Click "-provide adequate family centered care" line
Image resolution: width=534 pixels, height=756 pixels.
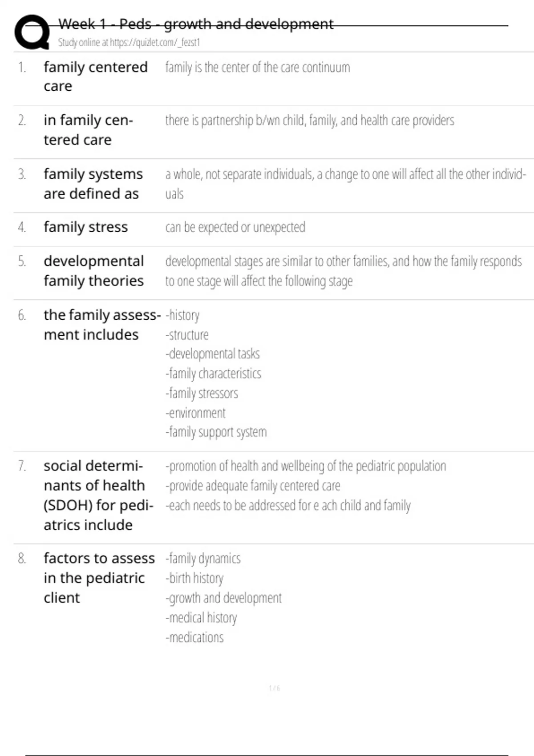[x=253, y=486]
